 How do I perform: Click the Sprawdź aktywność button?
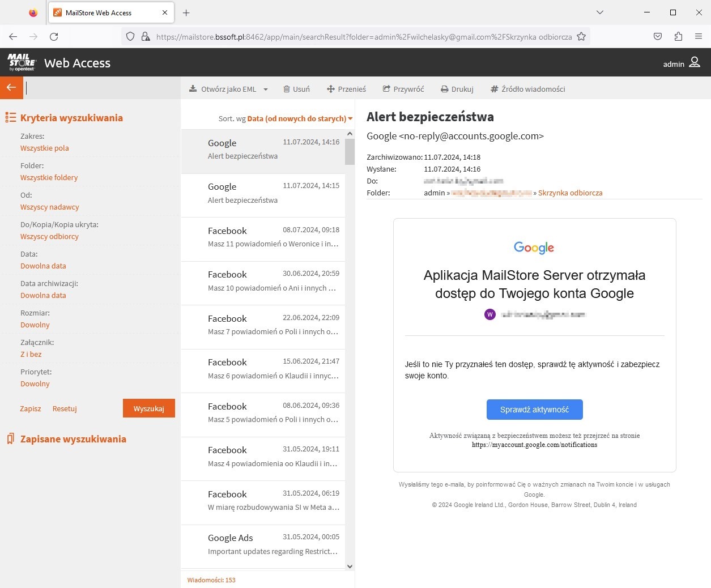(534, 410)
